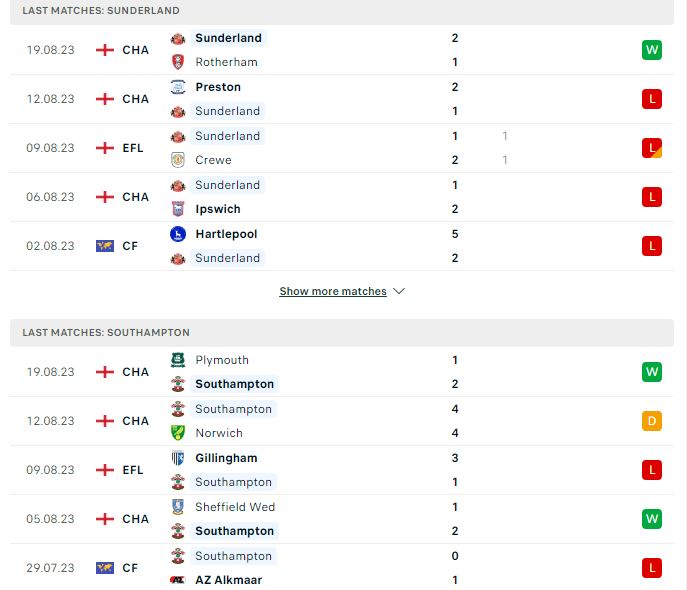Click the Preston club crest icon

click(178, 87)
